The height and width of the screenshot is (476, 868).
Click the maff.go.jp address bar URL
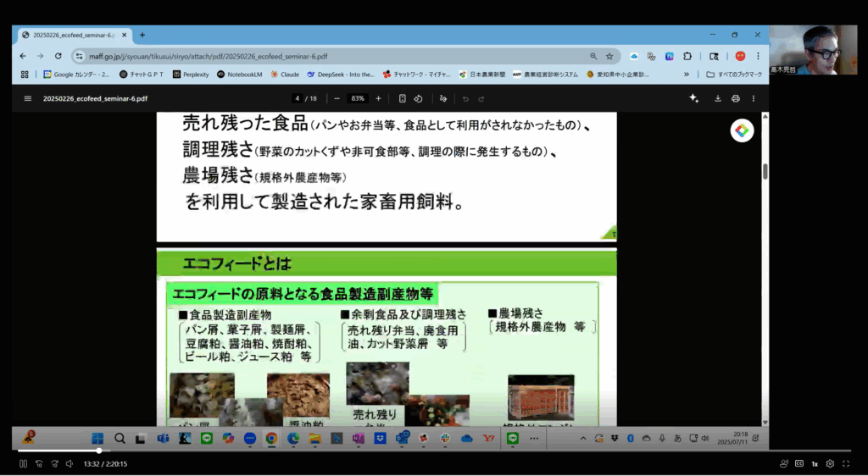point(209,57)
